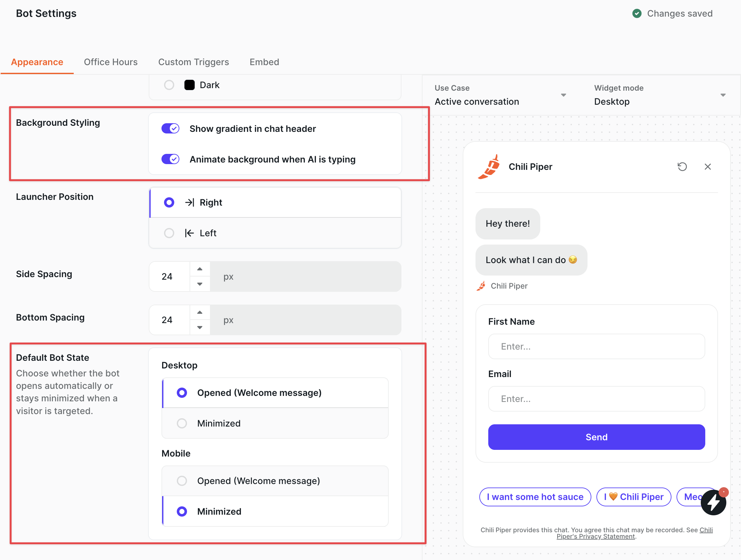Decrease Bottom Spacing with down arrow
The height and width of the screenshot is (560, 741).
[200, 328]
